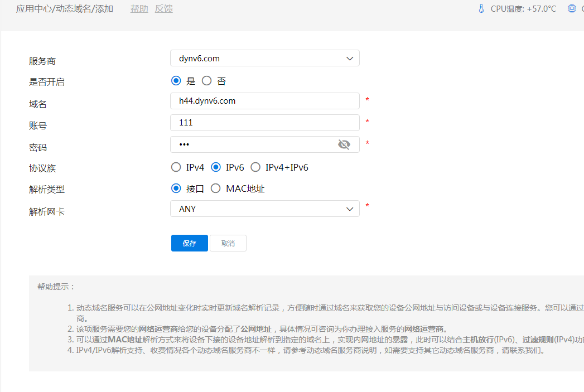
Task: Select 接口 as the 解析类型
Action: 176,189
